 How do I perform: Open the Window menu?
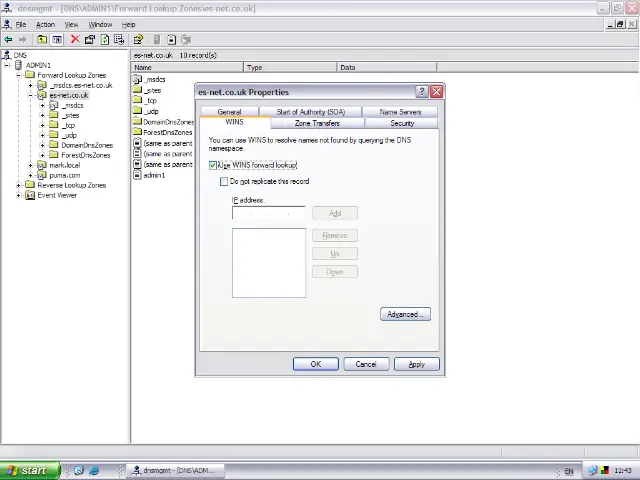point(100,24)
